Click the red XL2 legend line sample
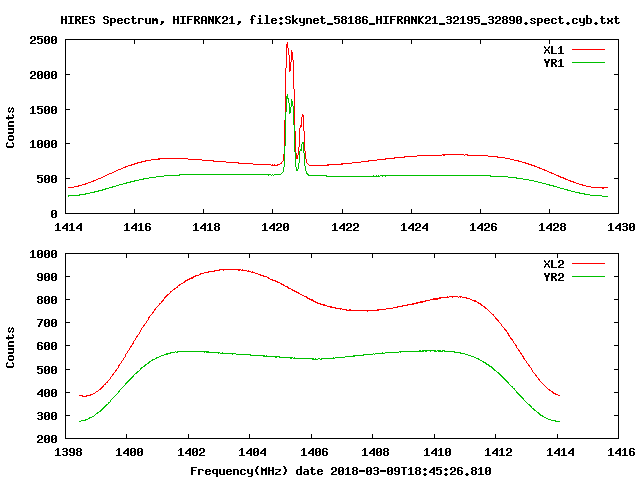 pyautogui.click(x=588, y=264)
